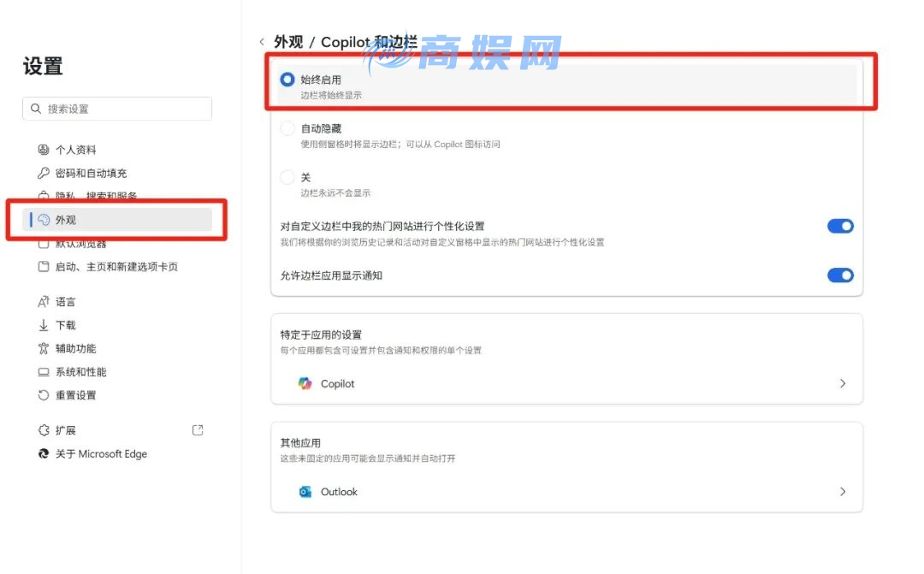Open 系统和性能 settings section

(x=80, y=372)
